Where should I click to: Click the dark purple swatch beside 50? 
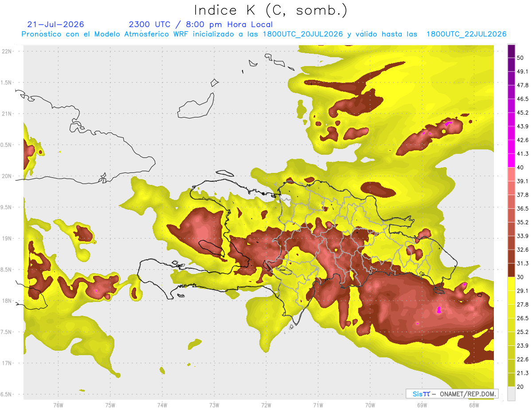tap(511, 51)
